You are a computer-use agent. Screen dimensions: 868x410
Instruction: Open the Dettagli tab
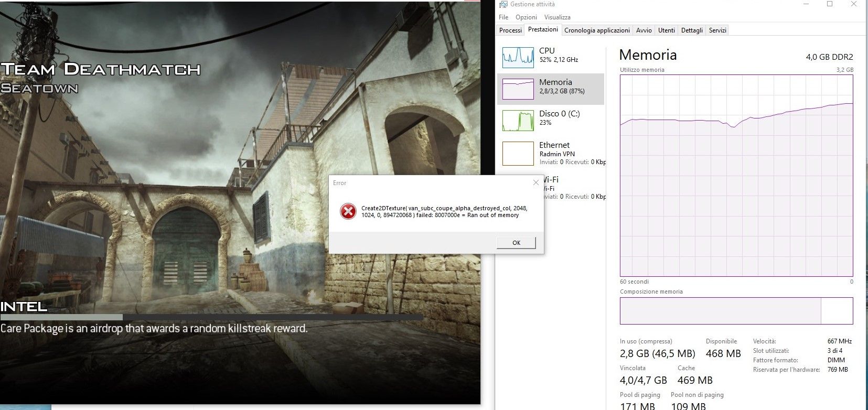pos(692,30)
